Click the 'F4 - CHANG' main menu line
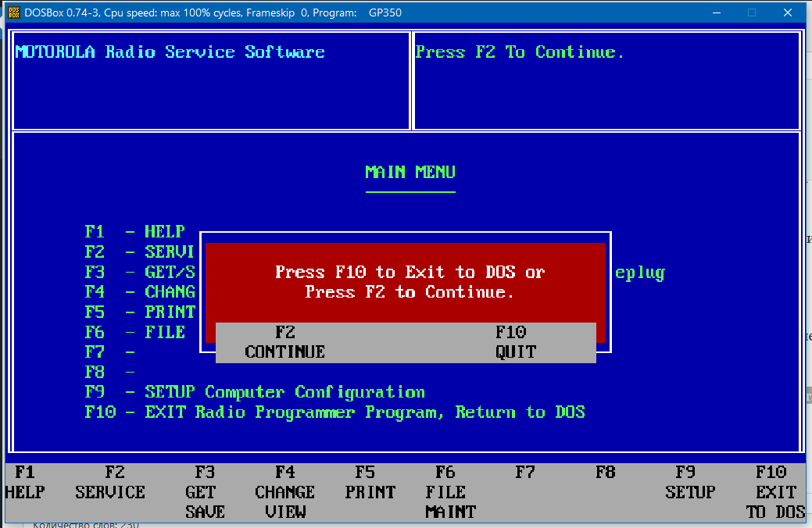Screen dimensions: 812x528 tap(140, 292)
